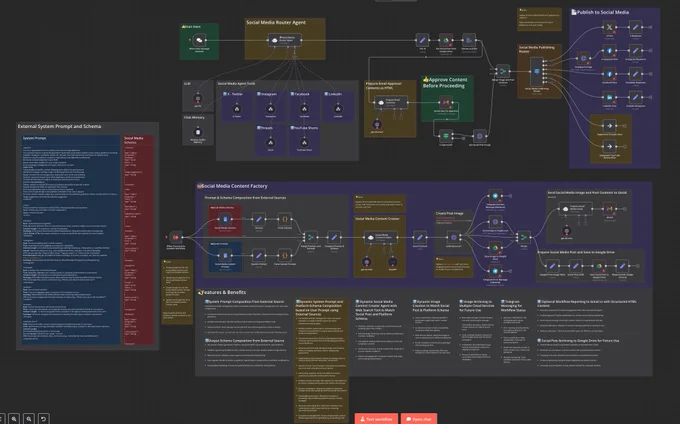Select the Social Media Schema Google Docs node
The height and width of the screenshot is (424, 680).
225,219
